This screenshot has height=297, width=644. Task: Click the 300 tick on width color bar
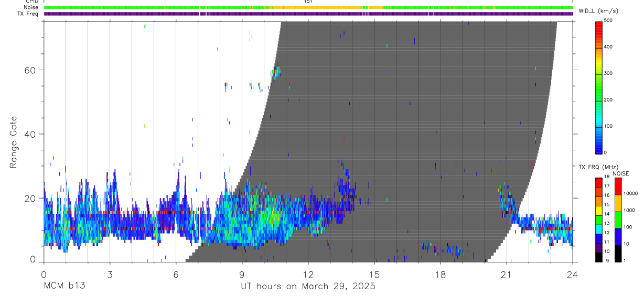(x=609, y=73)
